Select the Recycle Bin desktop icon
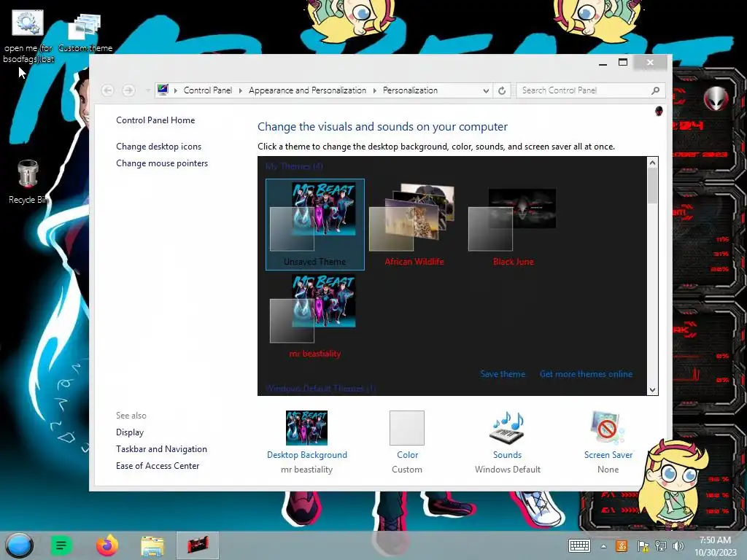Screen dimensions: 747x560 [28, 182]
